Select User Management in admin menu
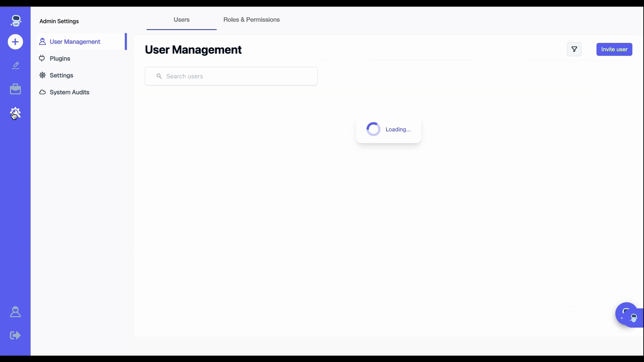 coord(75,42)
